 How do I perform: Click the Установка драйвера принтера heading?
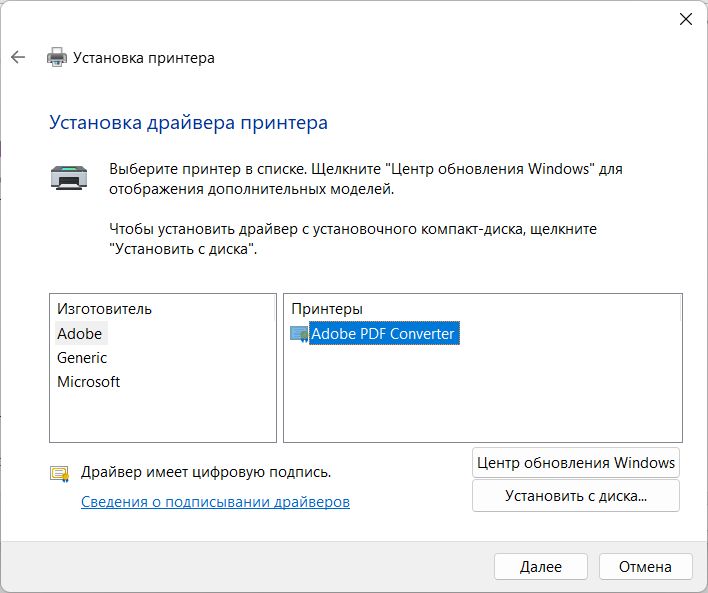188,123
